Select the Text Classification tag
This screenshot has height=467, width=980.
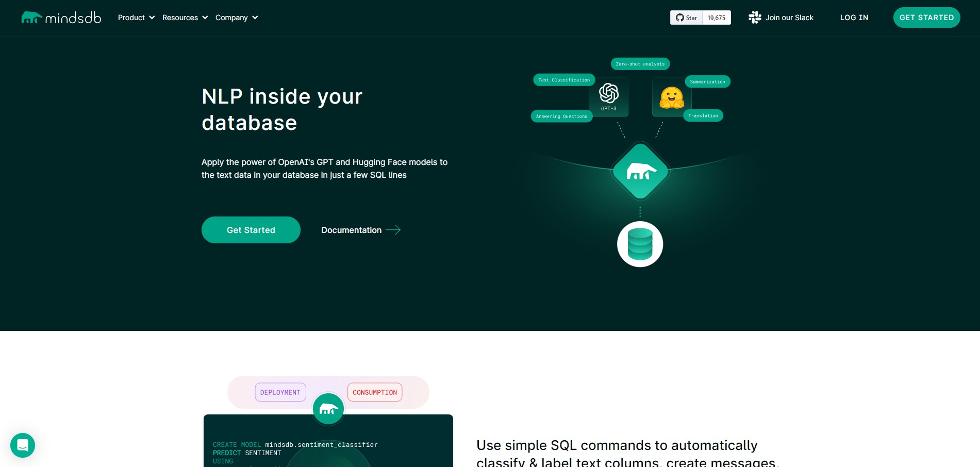pos(564,80)
